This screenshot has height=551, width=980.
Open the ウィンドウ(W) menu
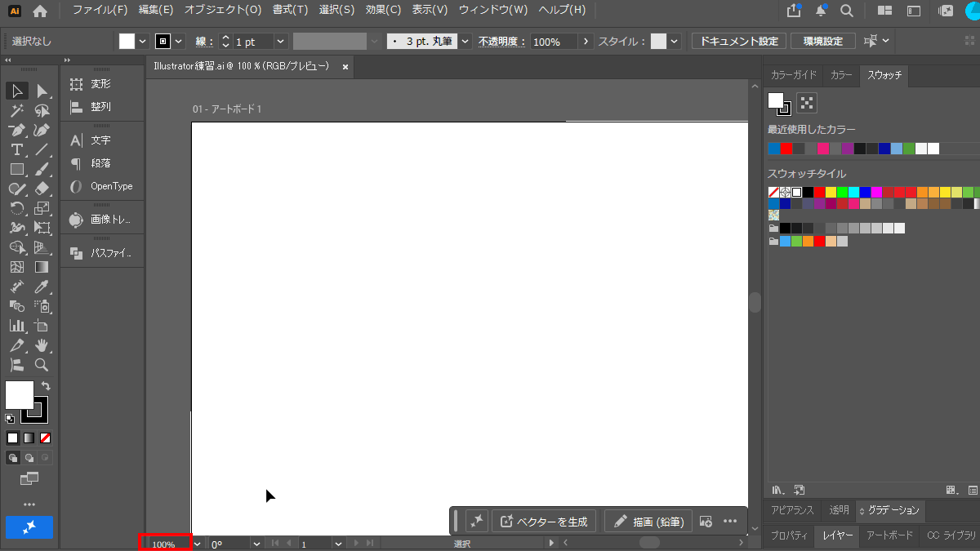(x=492, y=11)
